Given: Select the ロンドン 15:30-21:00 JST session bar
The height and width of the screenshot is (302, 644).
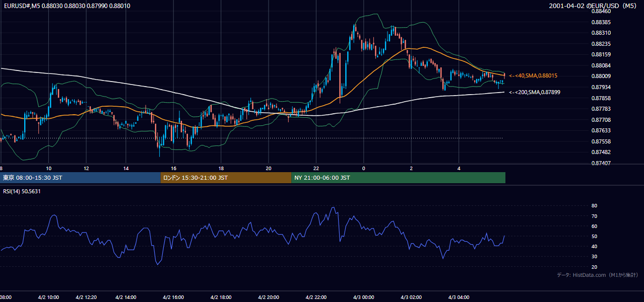Looking at the screenshot, I should 226,178.
